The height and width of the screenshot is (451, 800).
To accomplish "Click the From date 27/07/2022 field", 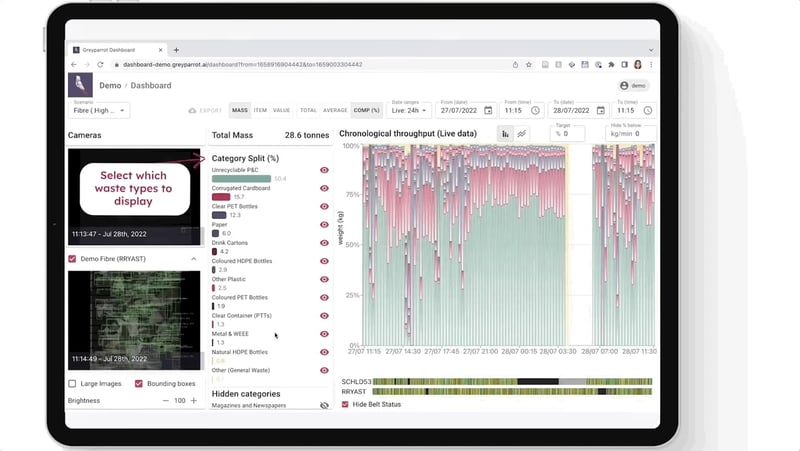I will coord(466,110).
